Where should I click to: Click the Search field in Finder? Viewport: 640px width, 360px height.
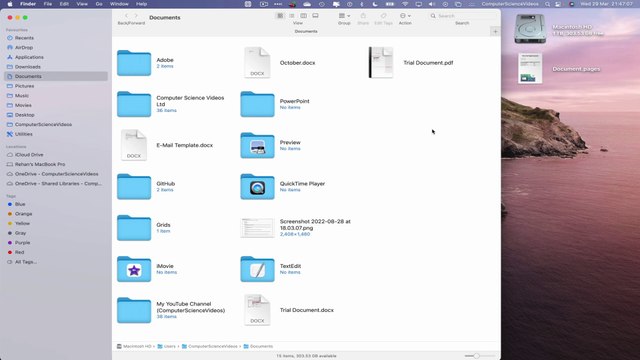(x=461, y=16)
